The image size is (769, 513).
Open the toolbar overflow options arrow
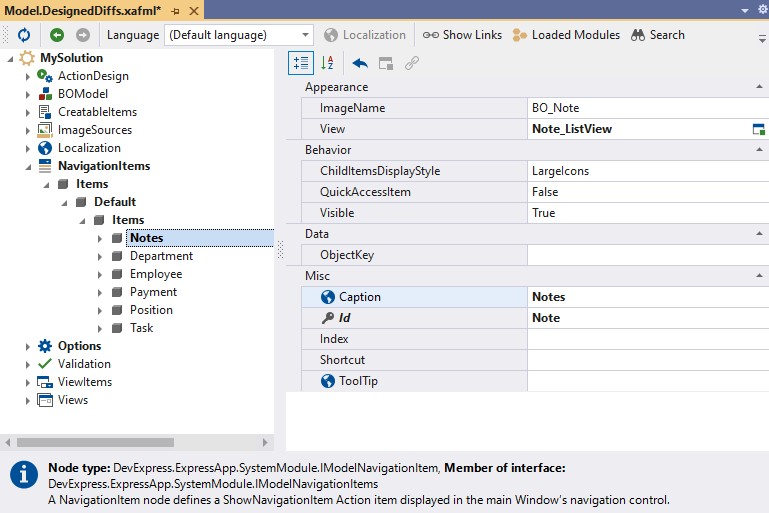pyautogui.click(x=762, y=38)
